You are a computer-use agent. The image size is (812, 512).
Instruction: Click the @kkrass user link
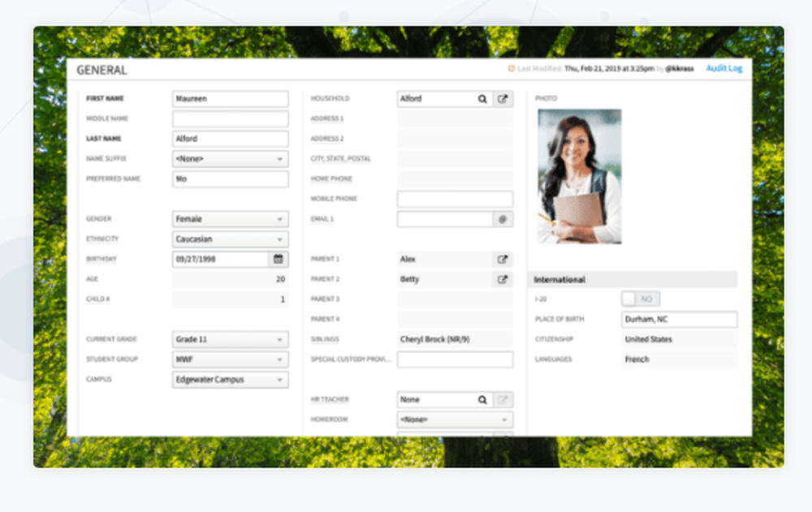pyautogui.click(x=680, y=70)
